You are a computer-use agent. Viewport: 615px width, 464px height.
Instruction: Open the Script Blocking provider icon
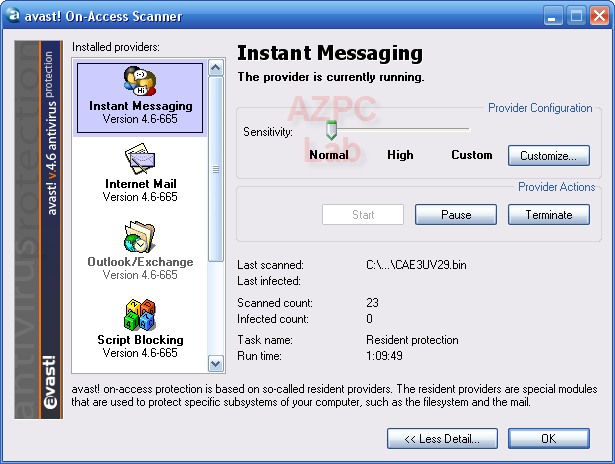pyautogui.click(x=140, y=315)
